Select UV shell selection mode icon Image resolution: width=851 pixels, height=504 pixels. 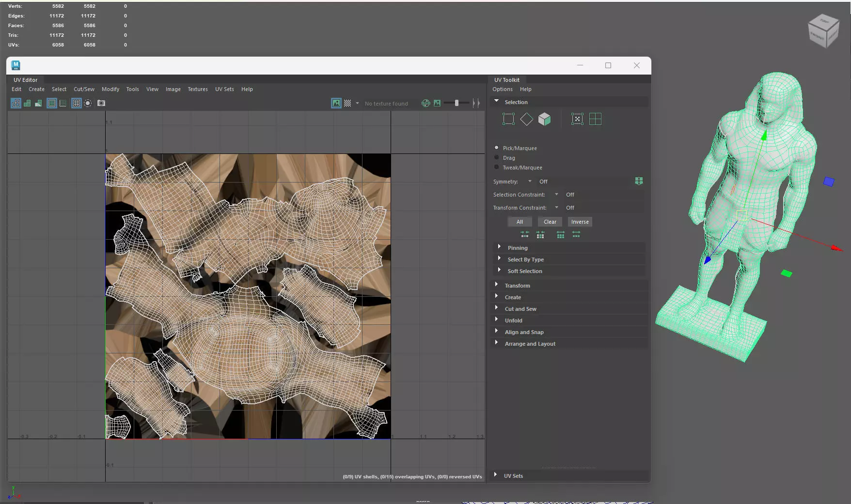[596, 119]
